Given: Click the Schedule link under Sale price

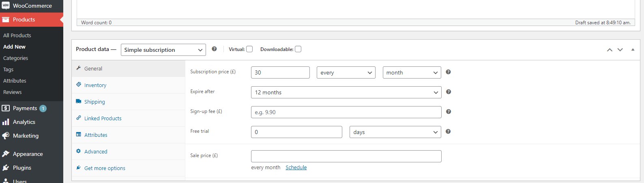Looking at the screenshot, I should point(296,167).
